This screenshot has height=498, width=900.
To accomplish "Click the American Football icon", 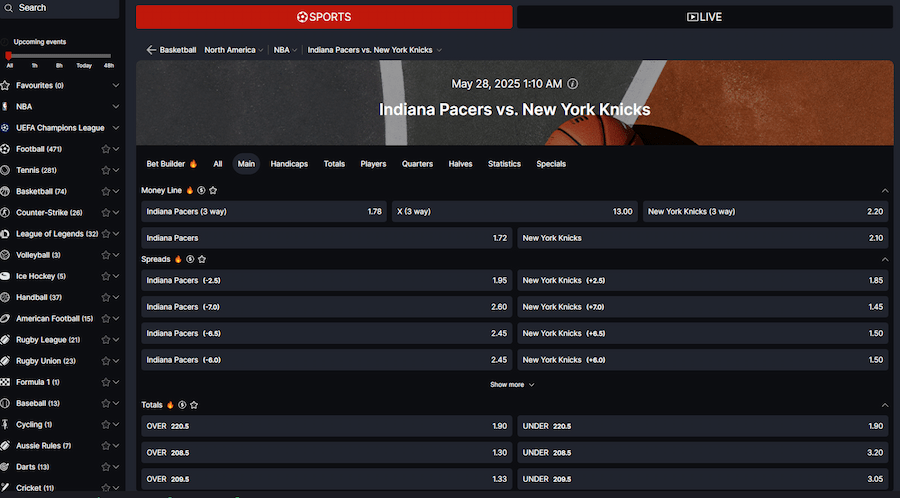I will click(5, 318).
